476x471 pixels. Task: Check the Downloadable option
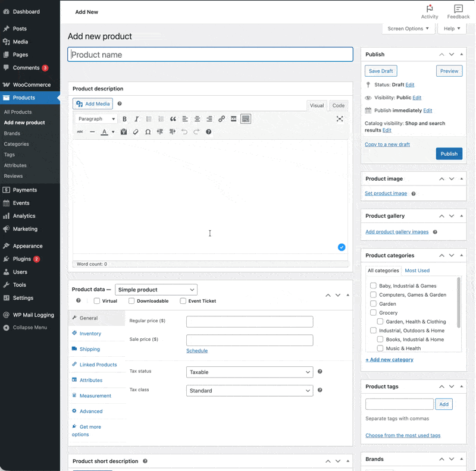131,300
